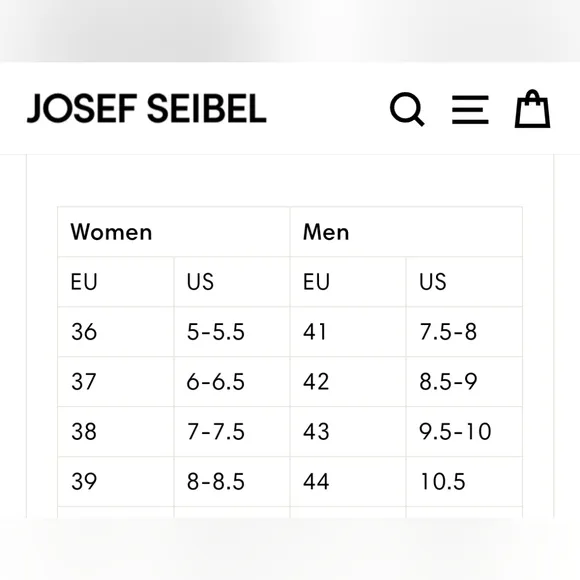Image resolution: width=580 pixels, height=580 pixels.
Task: Open the search magnifier icon
Action: pyautogui.click(x=407, y=109)
